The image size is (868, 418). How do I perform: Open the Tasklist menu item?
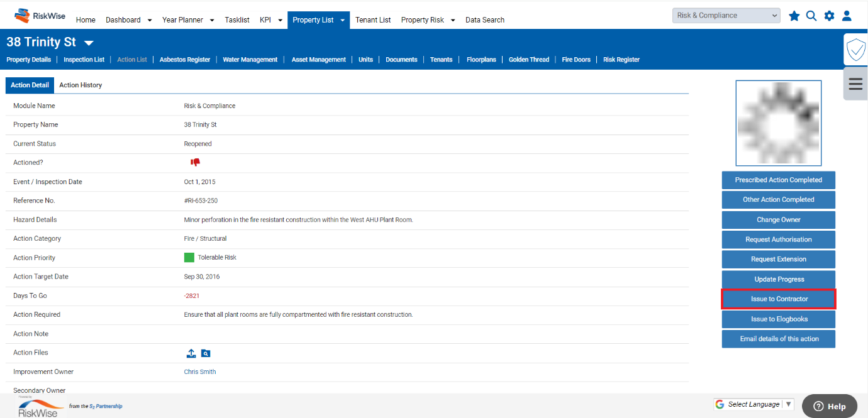click(x=237, y=20)
